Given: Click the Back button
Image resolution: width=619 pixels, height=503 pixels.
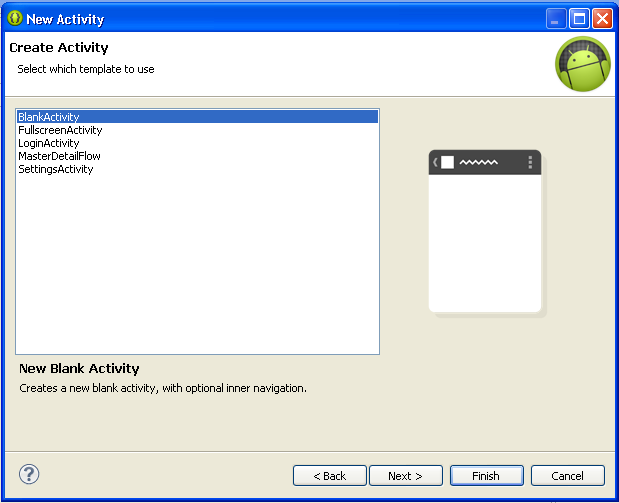Looking at the screenshot, I should click(330, 476).
